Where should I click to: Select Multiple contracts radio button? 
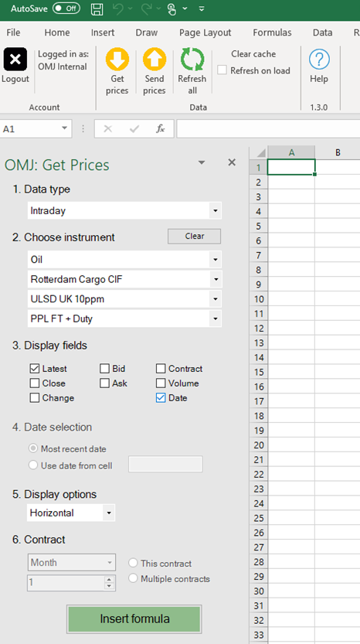tap(133, 578)
